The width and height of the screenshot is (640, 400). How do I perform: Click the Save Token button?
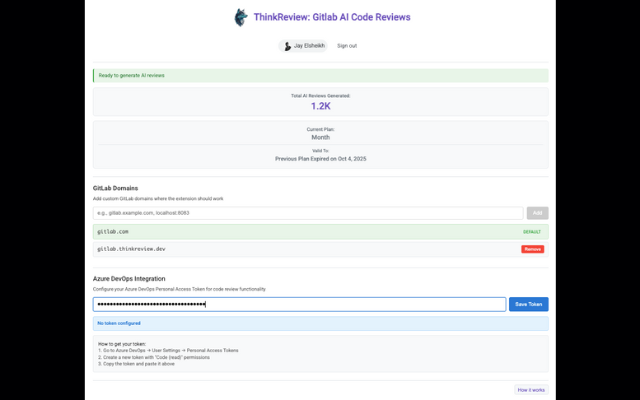point(528,304)
